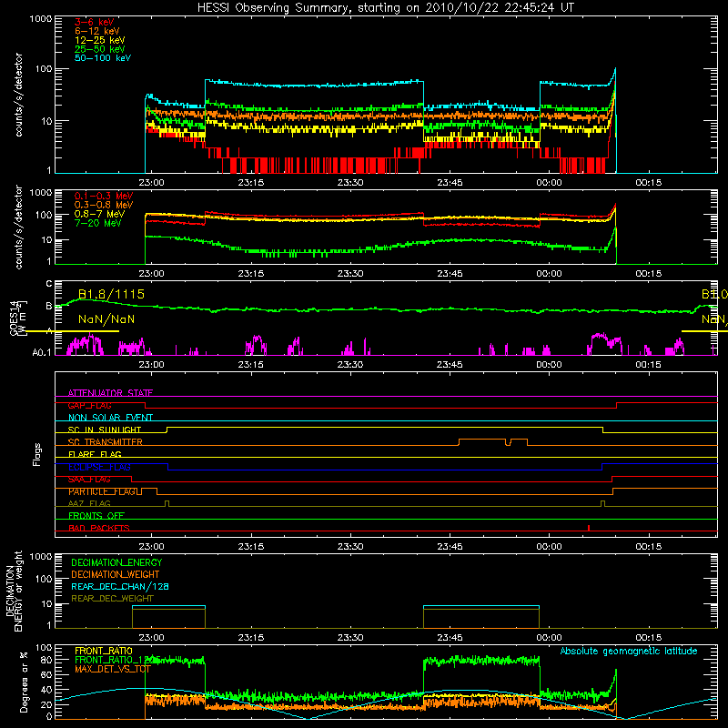The height and width of the screenshot is (728, 728).
Task: Click the AAZ_FLAG pulse near 00:08
Action: pyautogui.click(x=602, y=503)
